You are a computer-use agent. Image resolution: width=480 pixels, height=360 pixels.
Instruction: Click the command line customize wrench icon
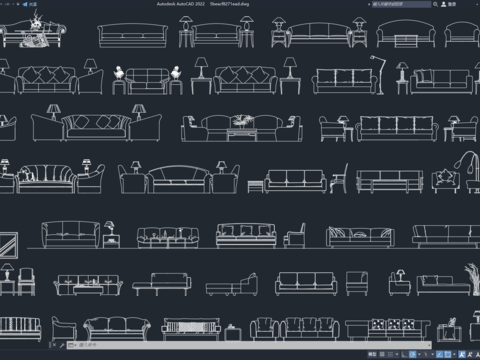pos(62,345)
